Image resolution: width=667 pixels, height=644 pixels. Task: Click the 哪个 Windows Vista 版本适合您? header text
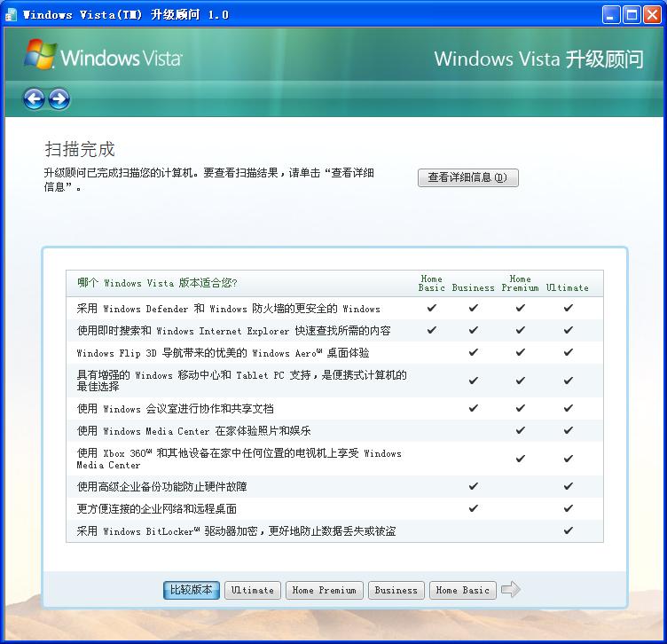(x=157, y=283)
